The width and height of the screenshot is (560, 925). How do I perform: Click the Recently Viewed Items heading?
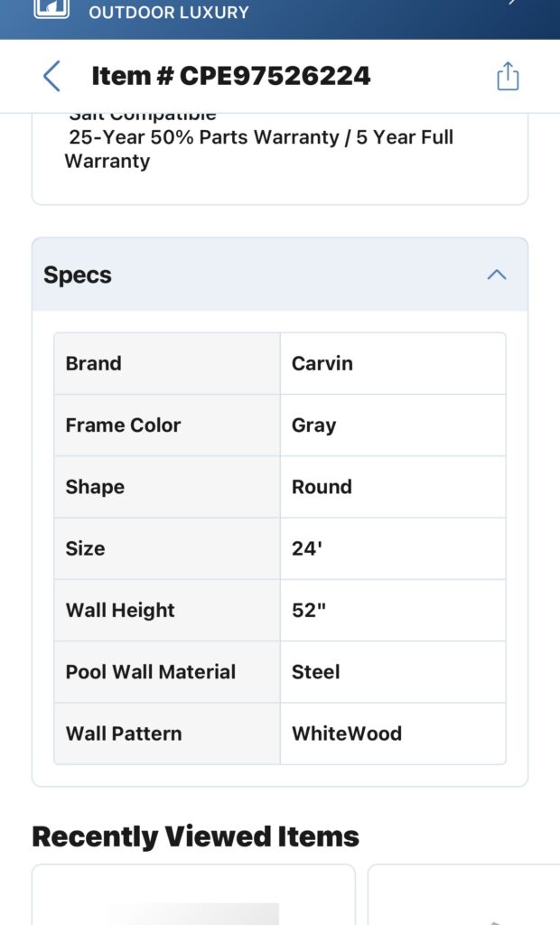[195, 836]
